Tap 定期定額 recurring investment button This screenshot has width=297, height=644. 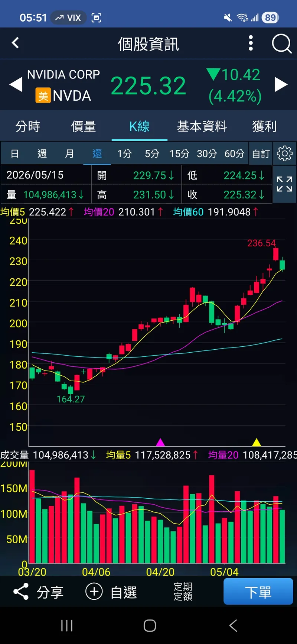pyautogui.click(x=183, y=592)
